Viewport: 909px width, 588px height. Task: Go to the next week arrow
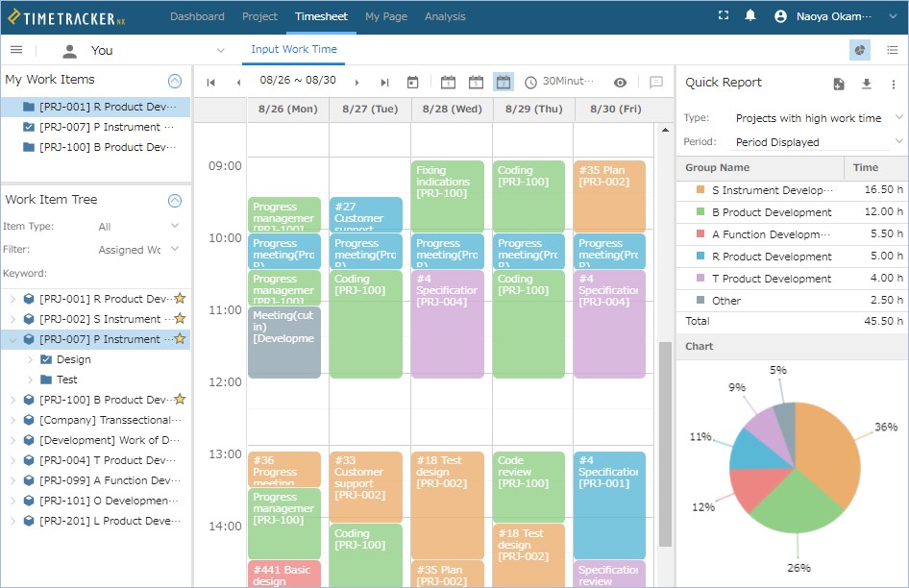[x=357, y=83]
